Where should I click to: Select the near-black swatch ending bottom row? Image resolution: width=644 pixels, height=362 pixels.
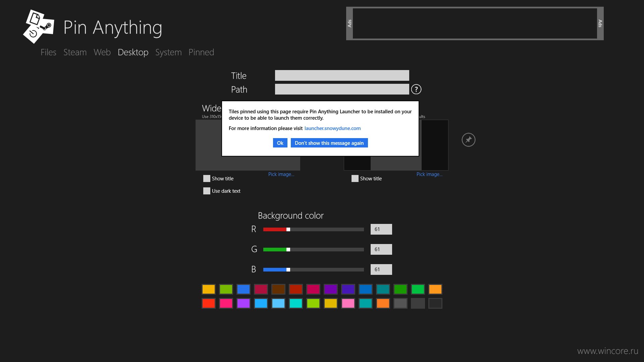435,303
